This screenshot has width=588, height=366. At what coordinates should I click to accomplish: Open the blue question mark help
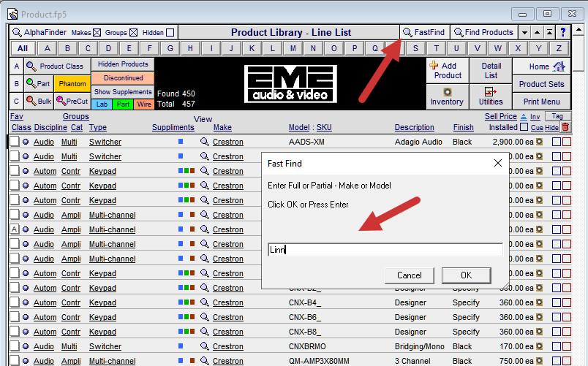[x=563, y=33]
